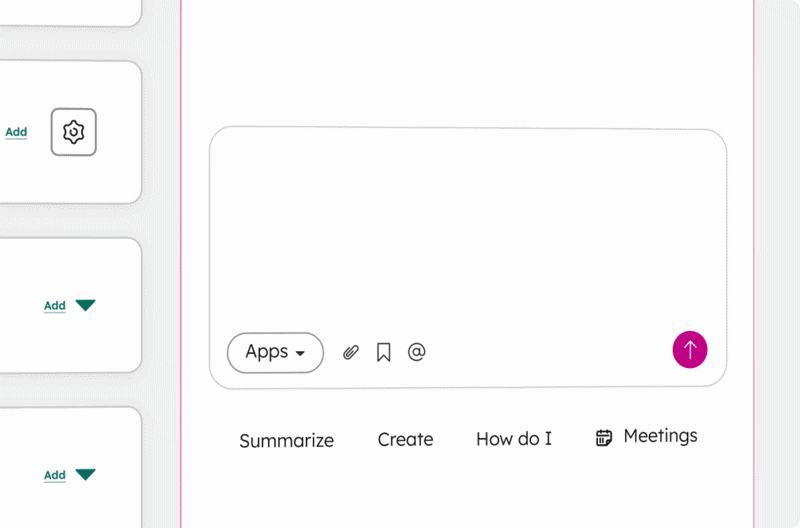The image size is (800, 528).
Task: Click the Add link in the middle card
Action: tap(55, 306)
